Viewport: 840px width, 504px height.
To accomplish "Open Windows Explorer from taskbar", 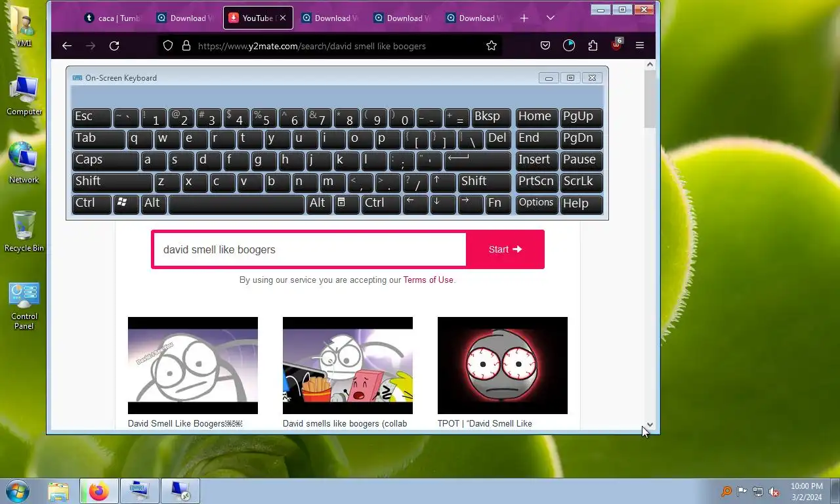I will pyautogui.click(x=58, y=491).
